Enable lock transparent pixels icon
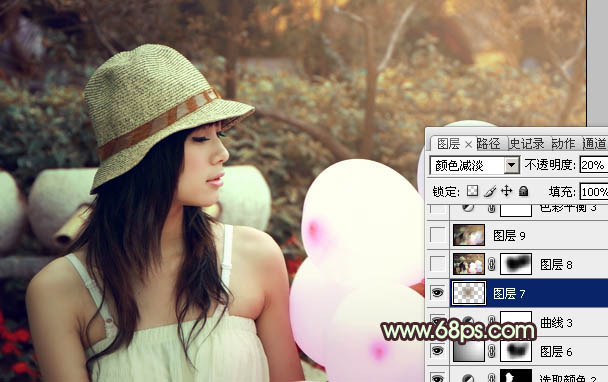 coord(472,191)
